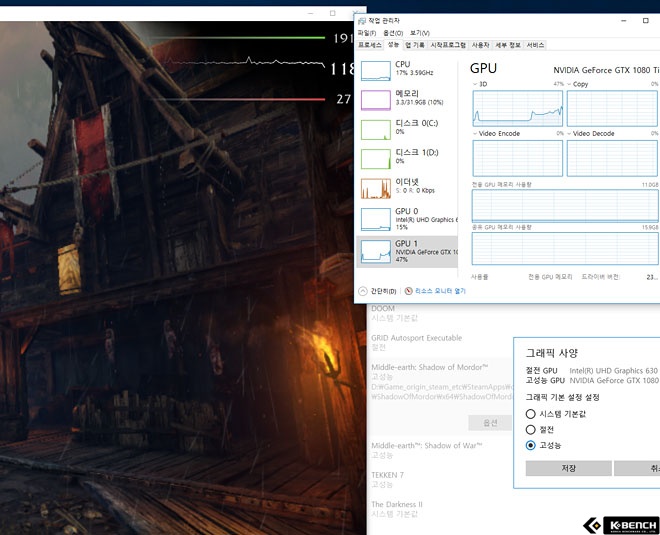Select the 시스템 기본값 radio option
Image resolution: width=660 pixels, height=535 pixels.
(x=530, y=414)
